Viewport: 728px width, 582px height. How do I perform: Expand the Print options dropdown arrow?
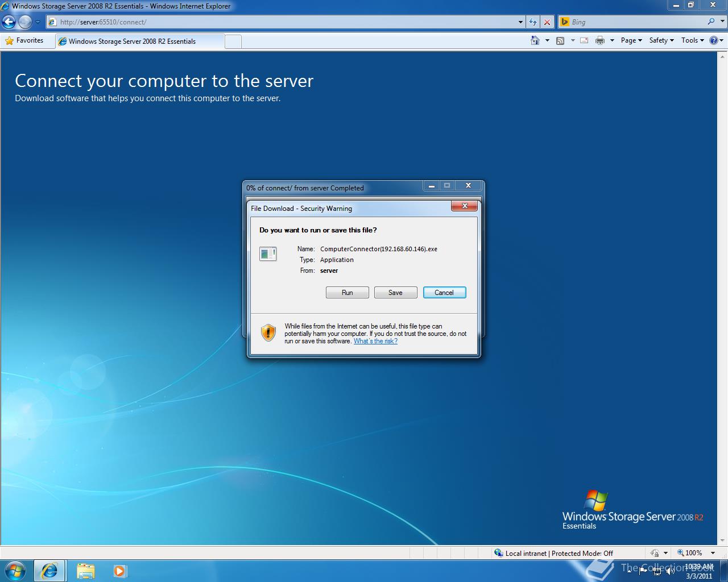[612, 40]
